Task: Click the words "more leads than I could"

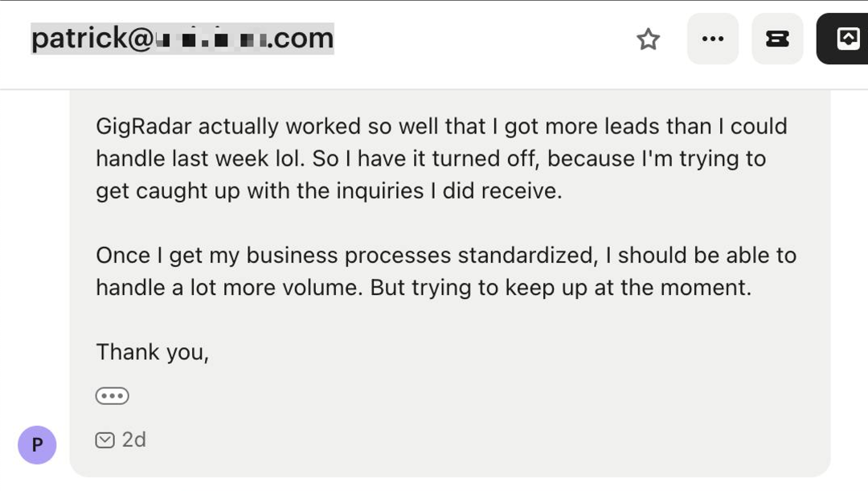Action: point(666,126)
